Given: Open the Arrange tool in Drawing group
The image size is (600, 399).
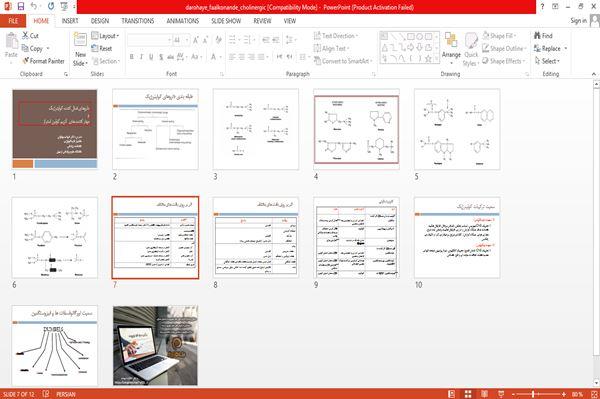Looking at the screenshot, I should tap(451, 48).
